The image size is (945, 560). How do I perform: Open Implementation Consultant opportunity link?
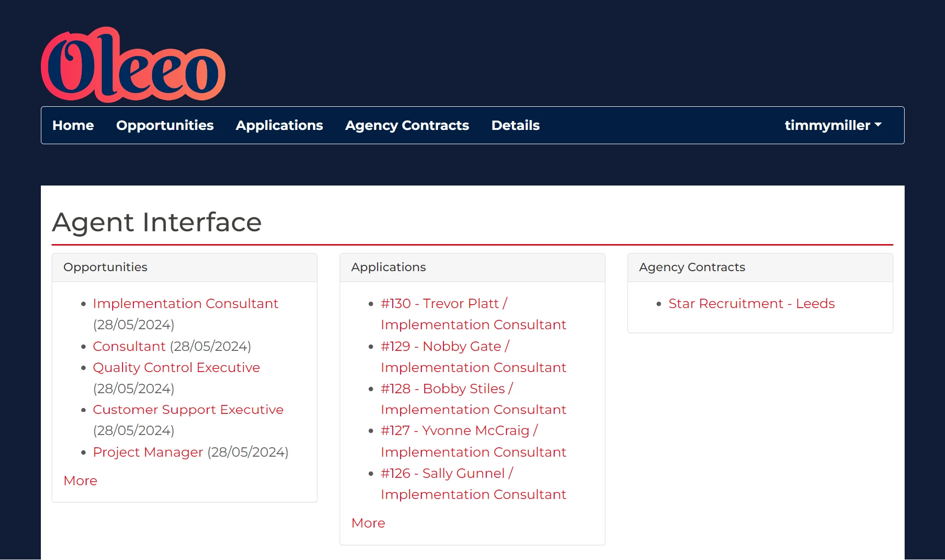click(185, 304)
